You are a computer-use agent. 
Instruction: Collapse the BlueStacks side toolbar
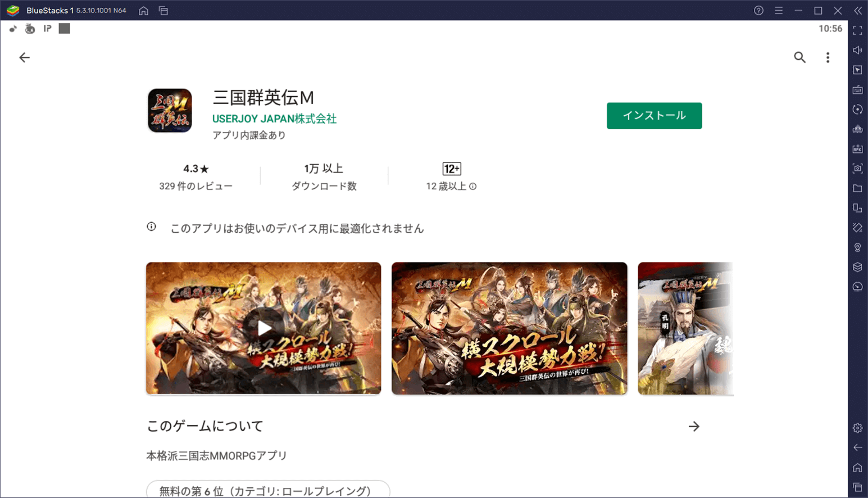(858, 11)
